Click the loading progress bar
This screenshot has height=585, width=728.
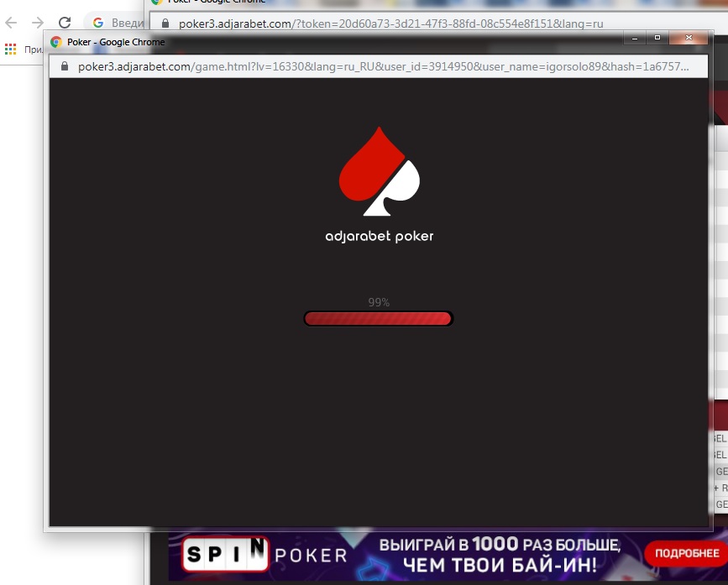click(x=379, y=319)
